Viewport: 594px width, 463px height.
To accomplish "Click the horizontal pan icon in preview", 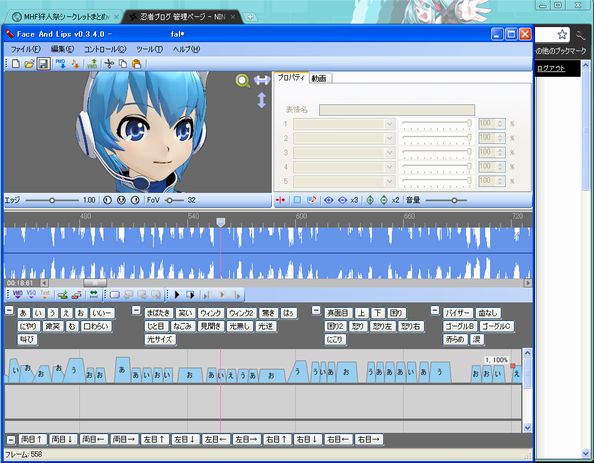I will pos(262,80).
